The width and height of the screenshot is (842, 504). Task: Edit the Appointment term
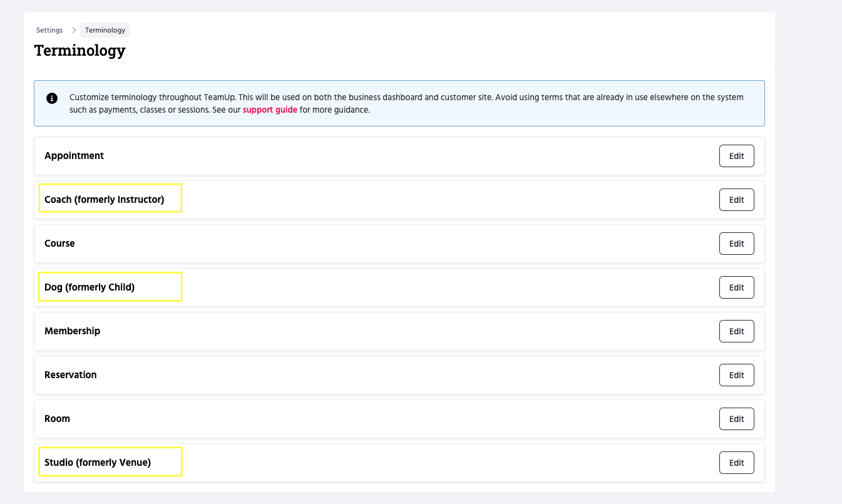[736, 156]
